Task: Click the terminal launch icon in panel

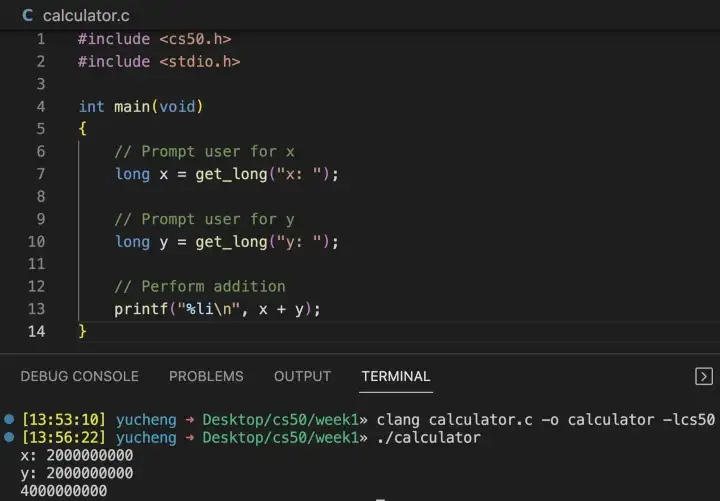Action: coord(704,376)
